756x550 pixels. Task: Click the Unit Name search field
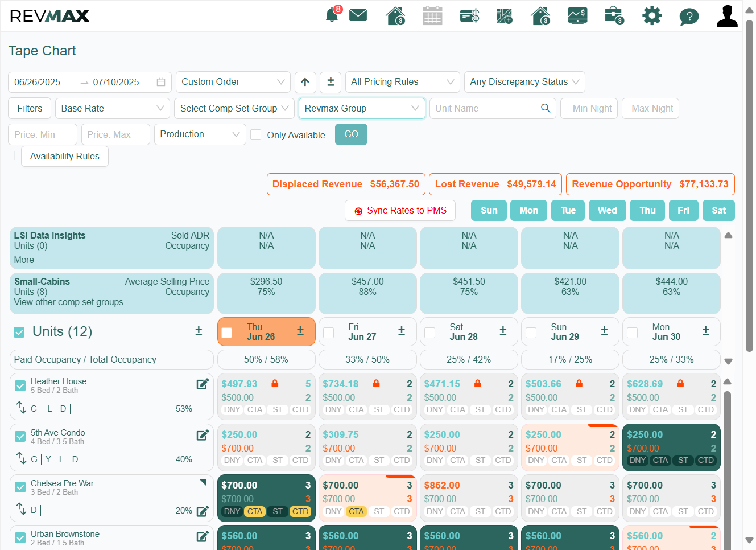(493, 108)
